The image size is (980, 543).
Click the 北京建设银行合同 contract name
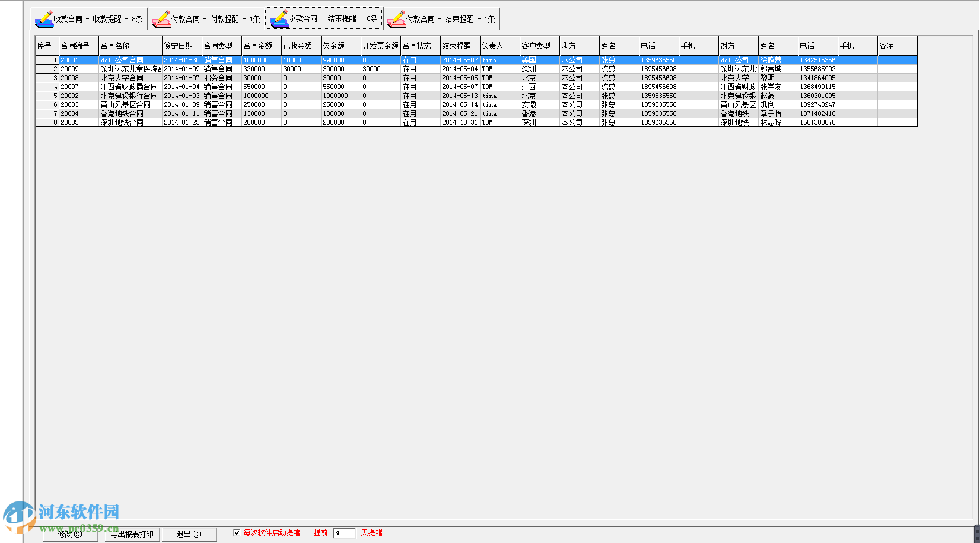point(131,96)
